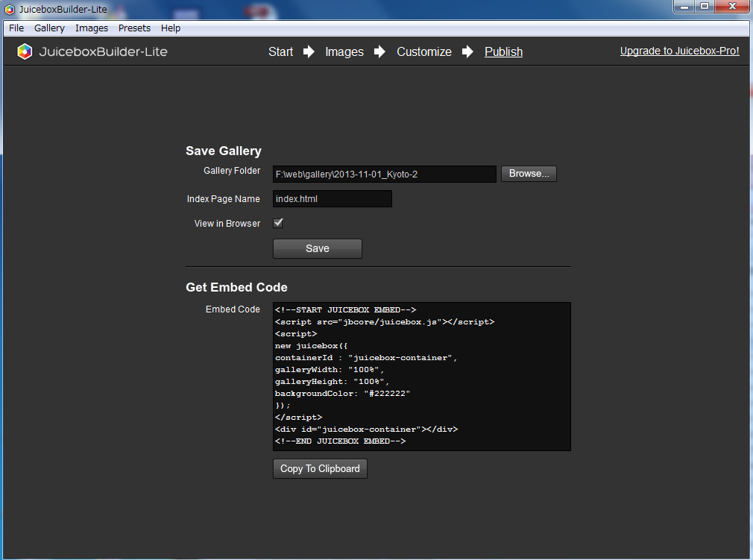This screenshot has width=753, height=560.
Task: Click the arrow icon before Publish step
Action: click(467, 51)
